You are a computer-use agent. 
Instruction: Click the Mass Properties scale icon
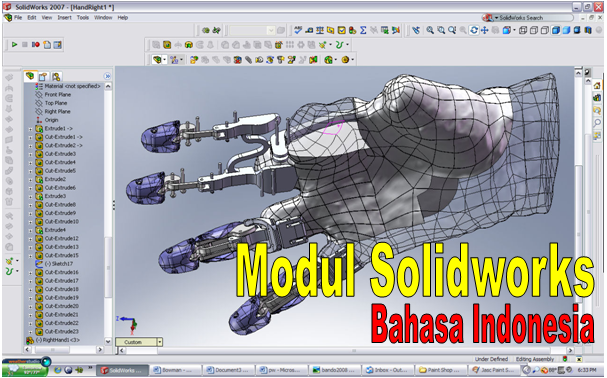tap(320, 30)
